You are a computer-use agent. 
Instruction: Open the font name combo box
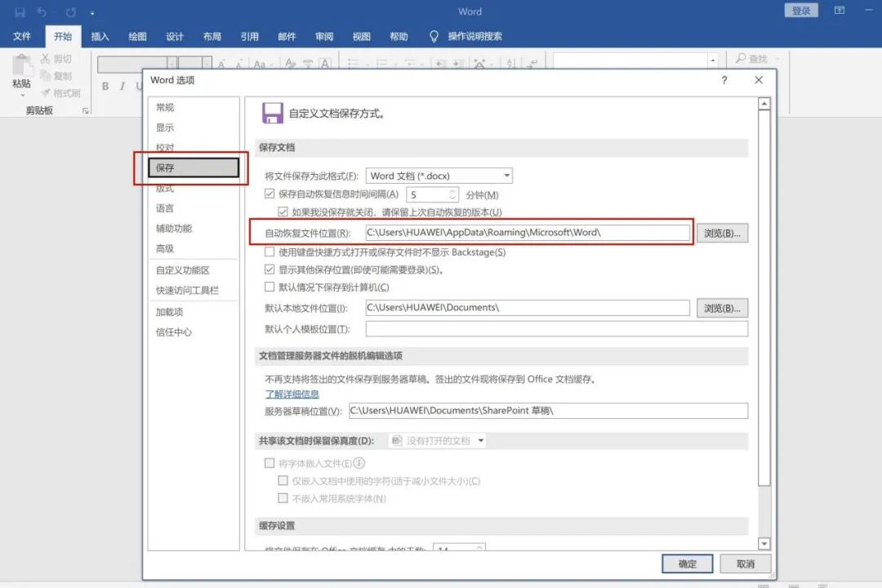[137, 65]
